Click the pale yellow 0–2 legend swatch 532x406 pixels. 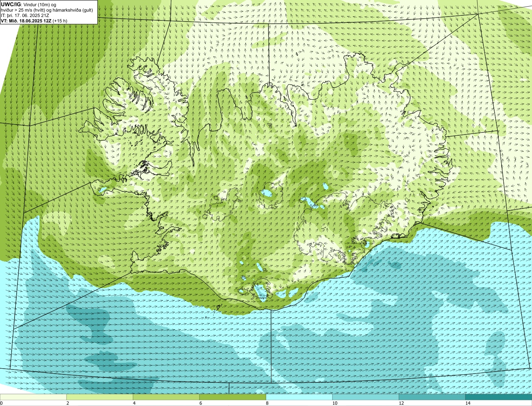(x=33, y=397)
